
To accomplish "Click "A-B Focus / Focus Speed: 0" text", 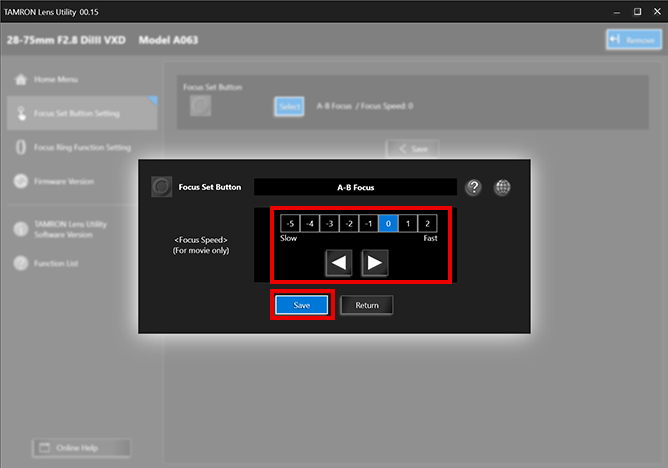I will [x=365, y=106].
